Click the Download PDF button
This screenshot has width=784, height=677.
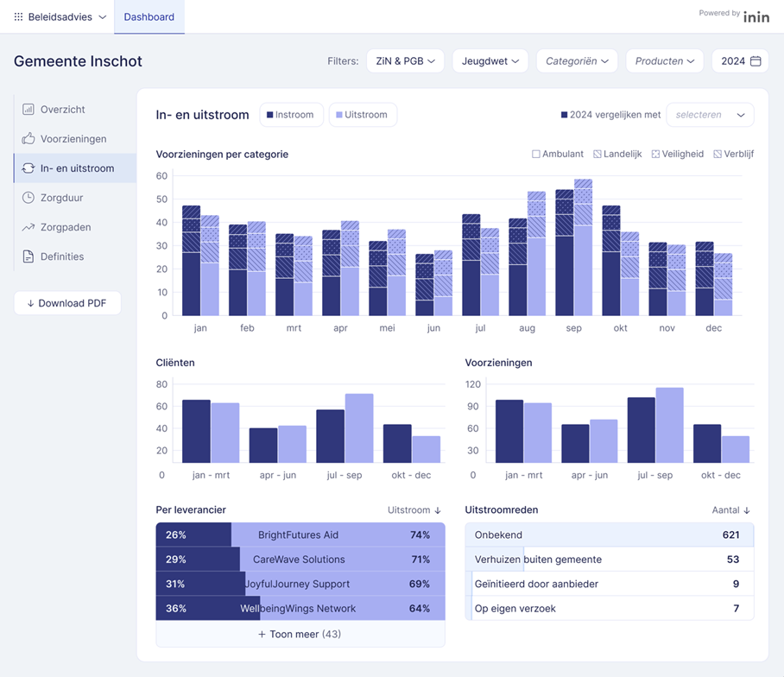click(x=67, y=303)
